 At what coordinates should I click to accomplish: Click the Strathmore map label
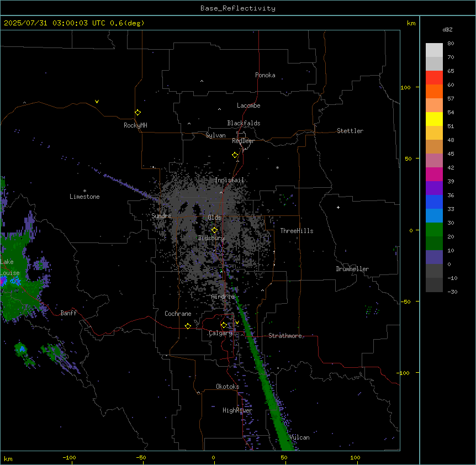[285, 336]
